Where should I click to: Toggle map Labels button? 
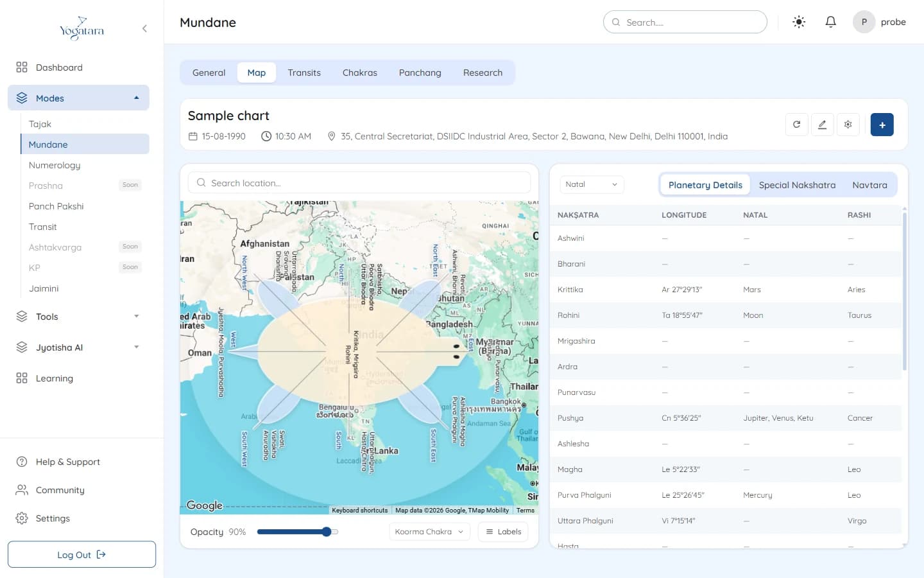(x=503, y=532)
